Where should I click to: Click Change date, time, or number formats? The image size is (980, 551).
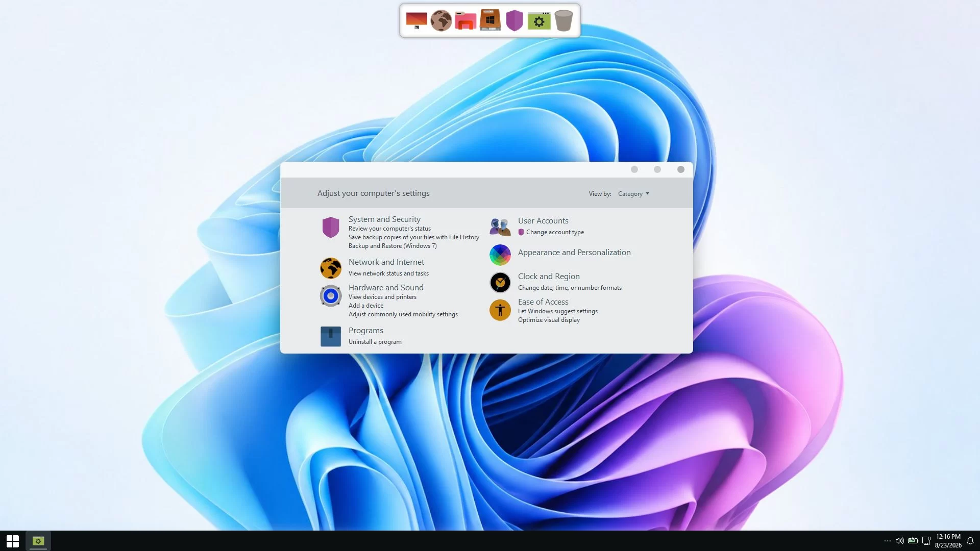point(570,288)
